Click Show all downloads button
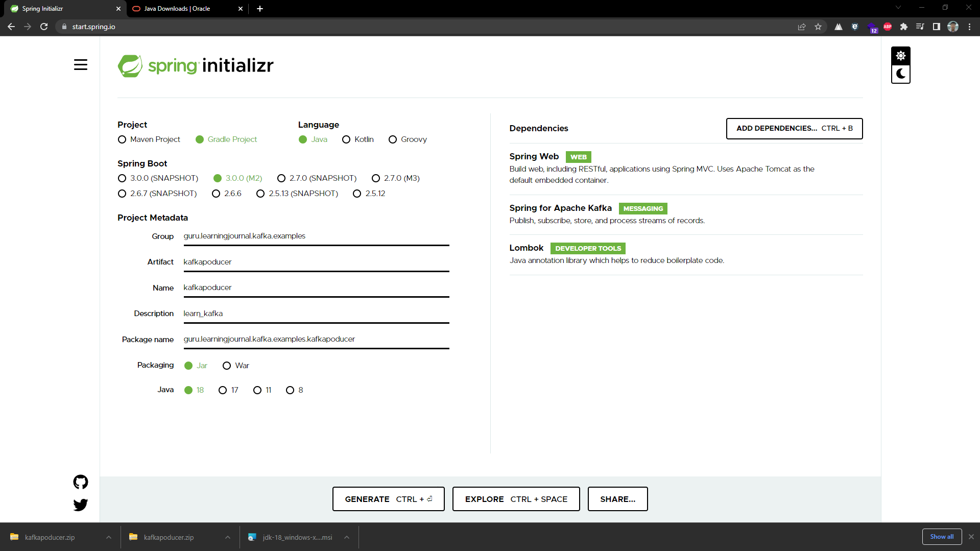Viewport: 980px width, 551px height. [x=942, y=537]
